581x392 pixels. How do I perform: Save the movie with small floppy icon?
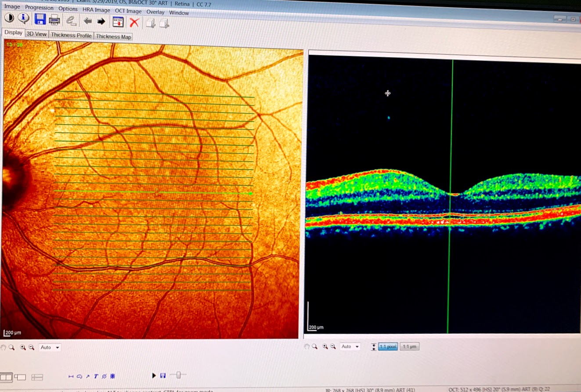pos(163,376)
